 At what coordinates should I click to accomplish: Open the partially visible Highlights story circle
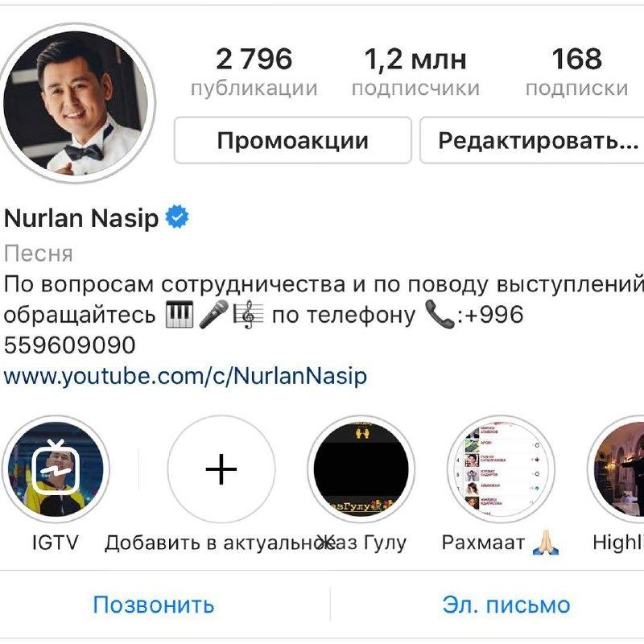coord(616,469)
